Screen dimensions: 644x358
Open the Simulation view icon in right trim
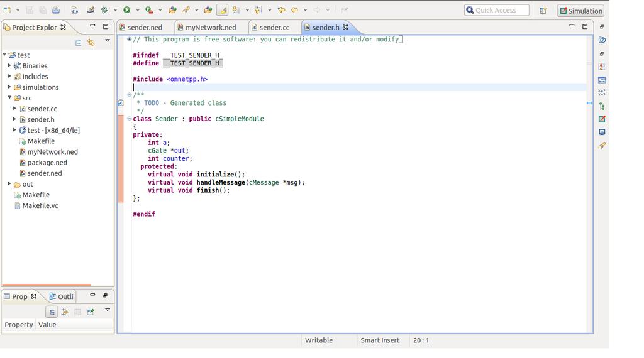pyautogui.click(x=602, y=119)
